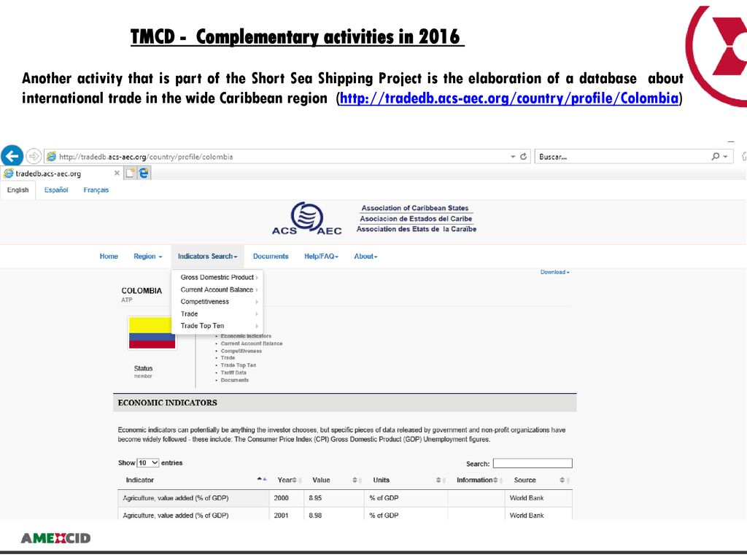Viewport: 747px width, 560px height.
Task: Expand Trade Top Ten submenu
Action: click(x=217, y=326)
